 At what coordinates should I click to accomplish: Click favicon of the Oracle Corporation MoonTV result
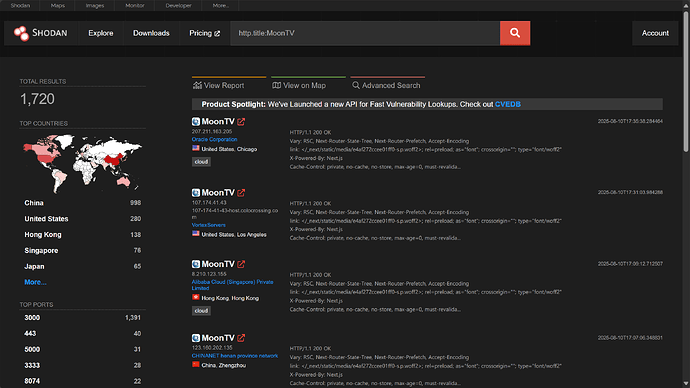tap(196, 122)
